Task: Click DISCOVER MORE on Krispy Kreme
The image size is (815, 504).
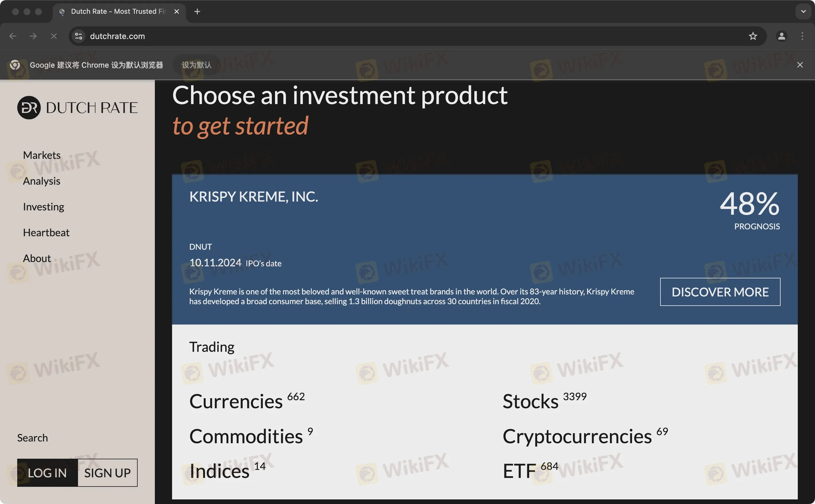Action: tap(720, 292)
